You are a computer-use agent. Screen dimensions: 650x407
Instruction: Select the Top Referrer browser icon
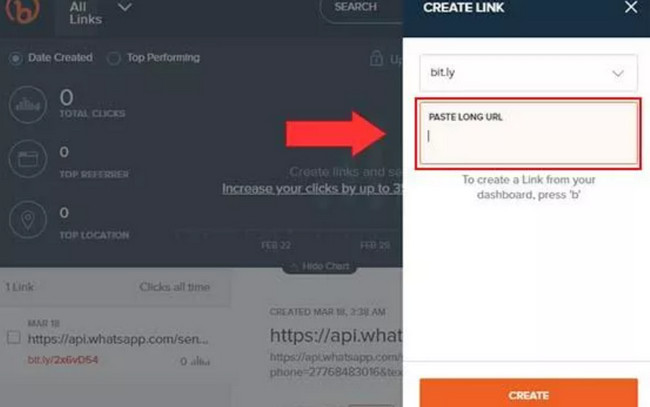[x=28, y=159]
